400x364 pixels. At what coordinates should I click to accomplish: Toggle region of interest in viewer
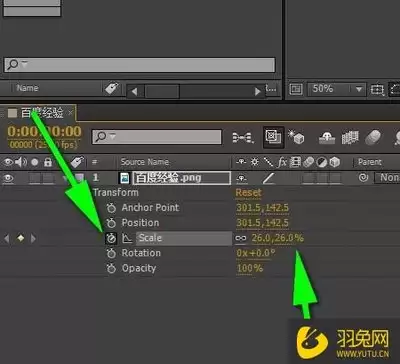coord(378,89)
